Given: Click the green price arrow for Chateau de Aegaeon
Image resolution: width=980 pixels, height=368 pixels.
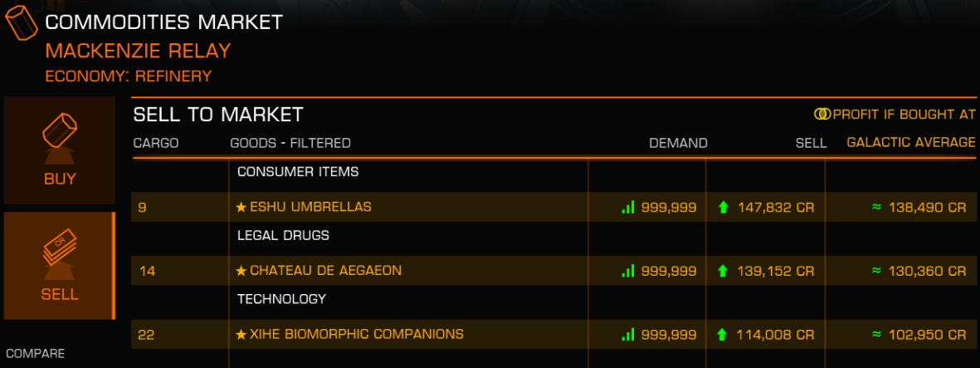Looking at the screenshot, I should point(724,271).
